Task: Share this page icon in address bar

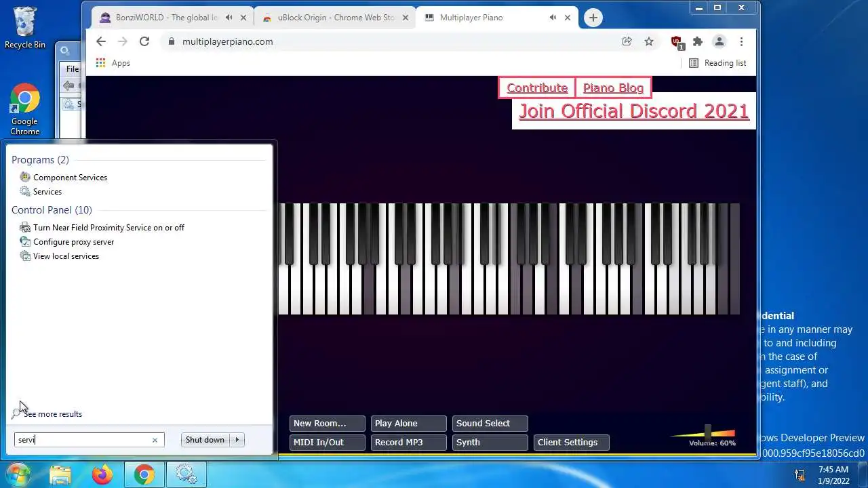Action: tap(627, 41)
